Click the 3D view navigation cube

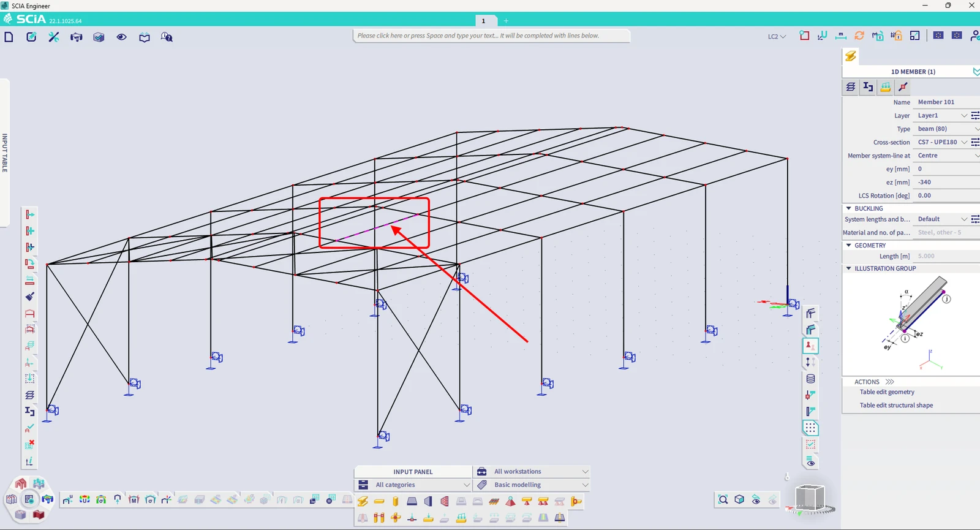[810, 498]
